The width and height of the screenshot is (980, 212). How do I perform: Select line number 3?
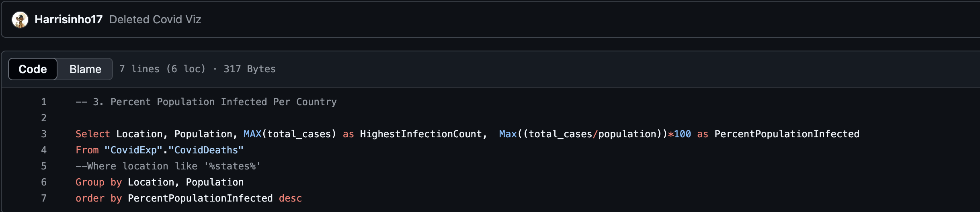tap(44, 134)
